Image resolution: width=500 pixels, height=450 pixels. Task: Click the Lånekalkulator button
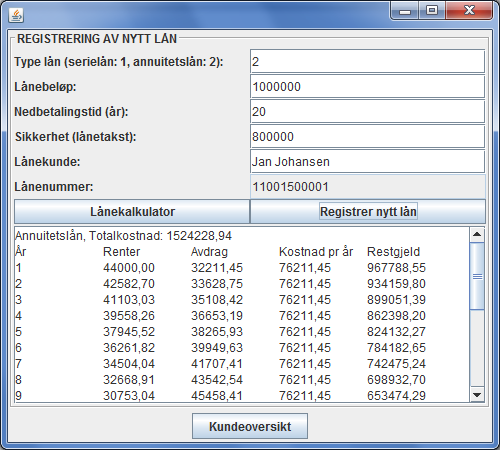(132, 212)
